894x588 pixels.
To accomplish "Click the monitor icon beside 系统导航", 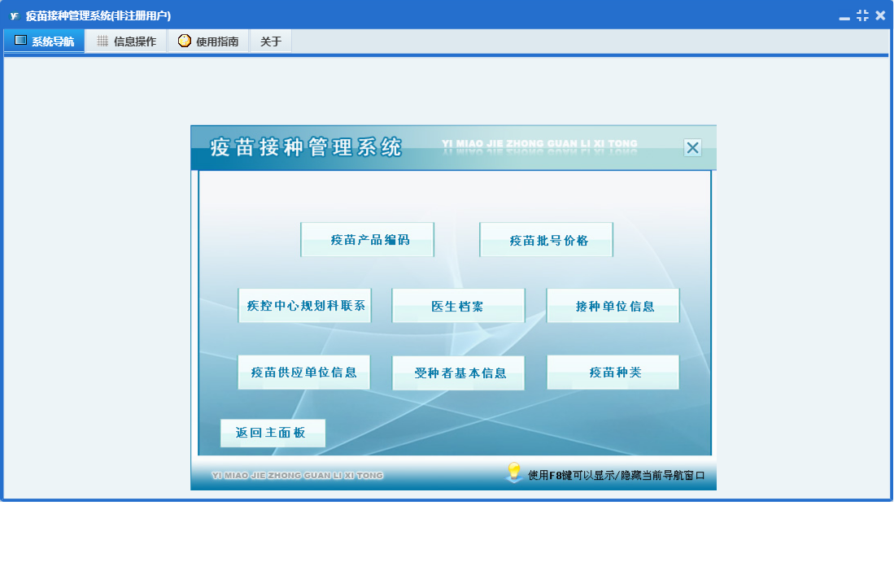I will coord(20,41).
